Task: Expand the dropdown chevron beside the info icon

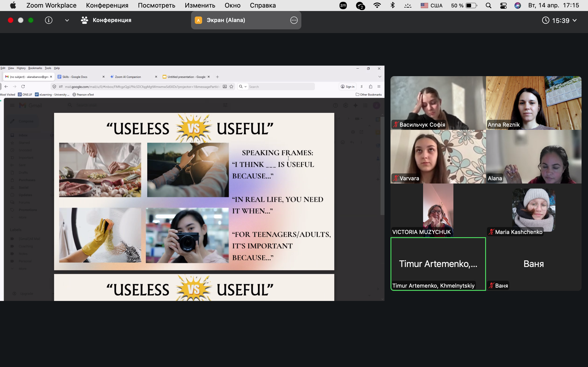Action: coord(67,20)
